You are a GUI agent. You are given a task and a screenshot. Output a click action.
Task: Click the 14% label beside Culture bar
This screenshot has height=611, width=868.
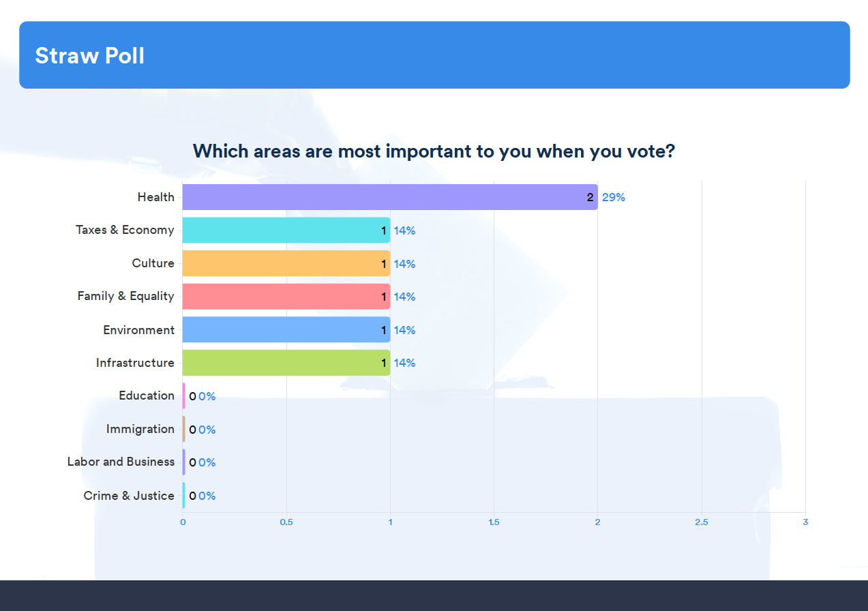(404, 264)
